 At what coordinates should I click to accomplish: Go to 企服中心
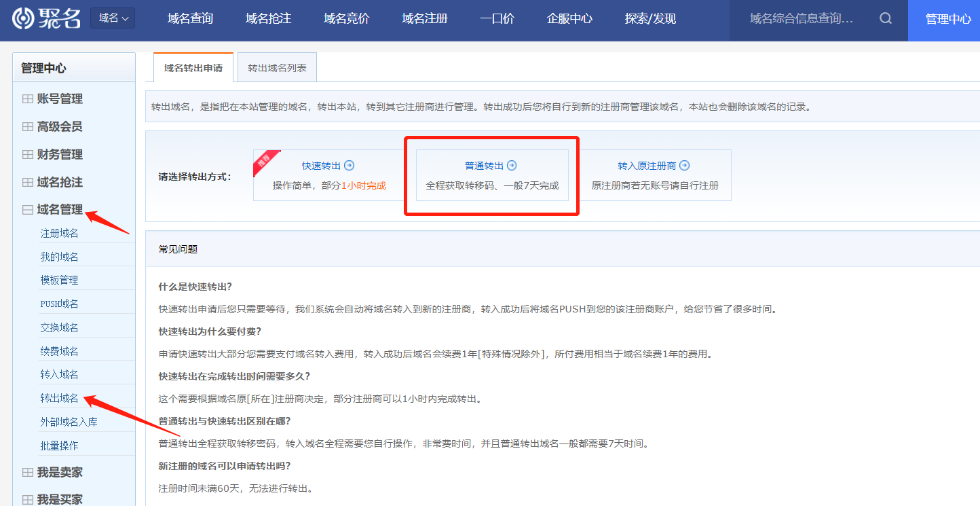tap(570, 19)
